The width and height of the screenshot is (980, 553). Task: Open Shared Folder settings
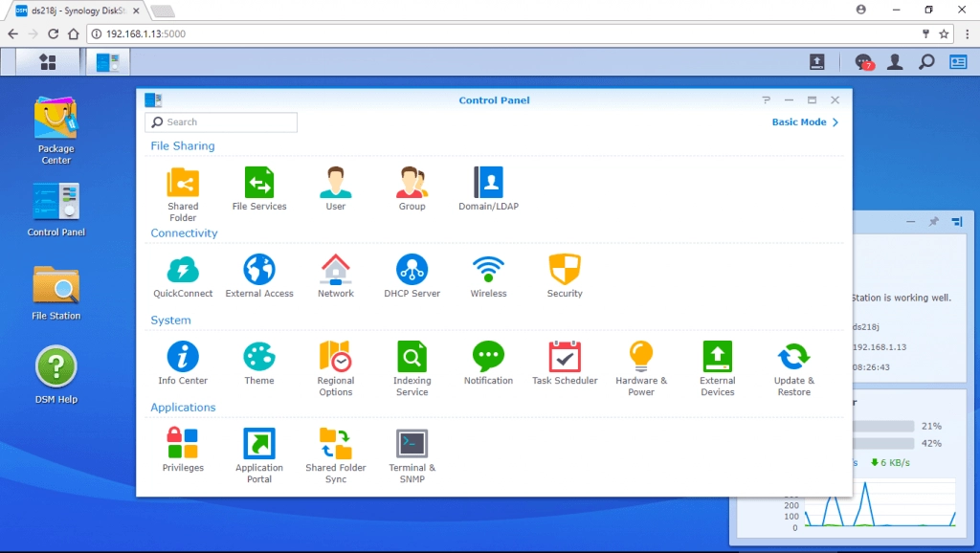coord(182,187)
